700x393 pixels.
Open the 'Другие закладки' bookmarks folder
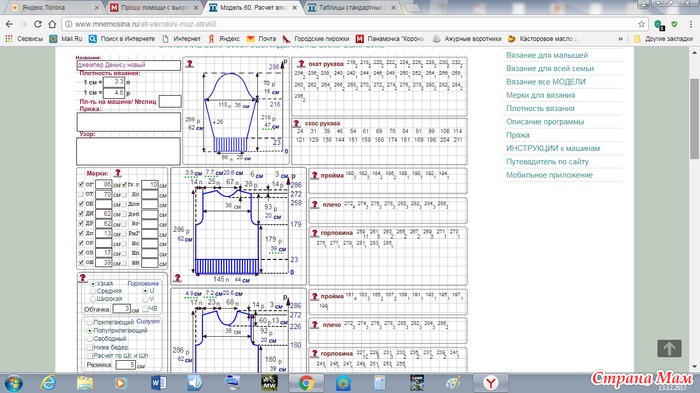point(664,39)
